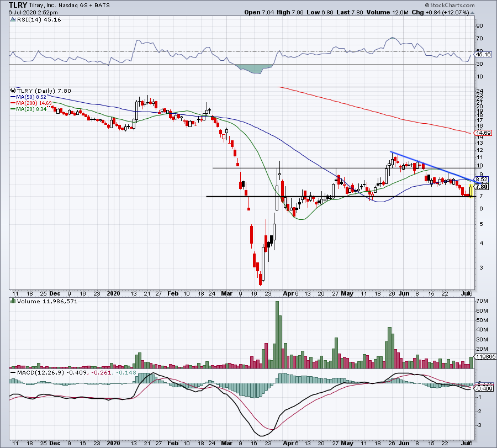Click the 45.16 RSI value tag
The width and height of the screenshot is (497, 448).
tap(483, 55)
